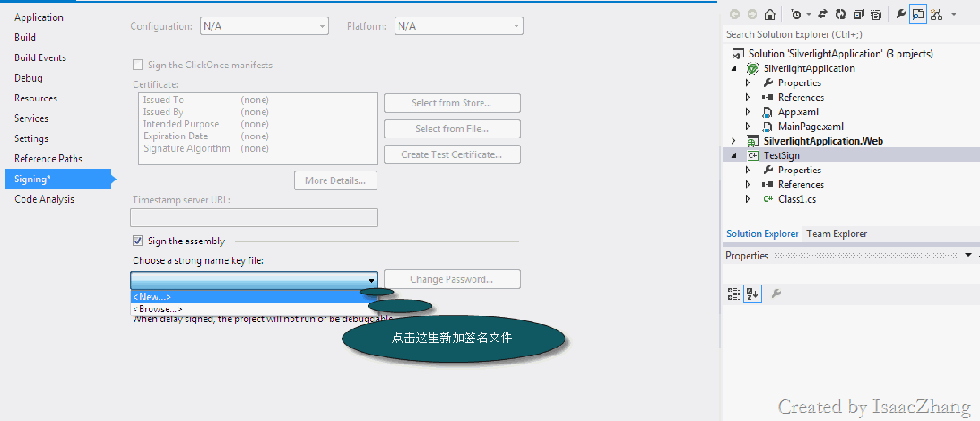Click Sync with Active Document arrows icon
The image size is (980, 421).
click(823, 14)
